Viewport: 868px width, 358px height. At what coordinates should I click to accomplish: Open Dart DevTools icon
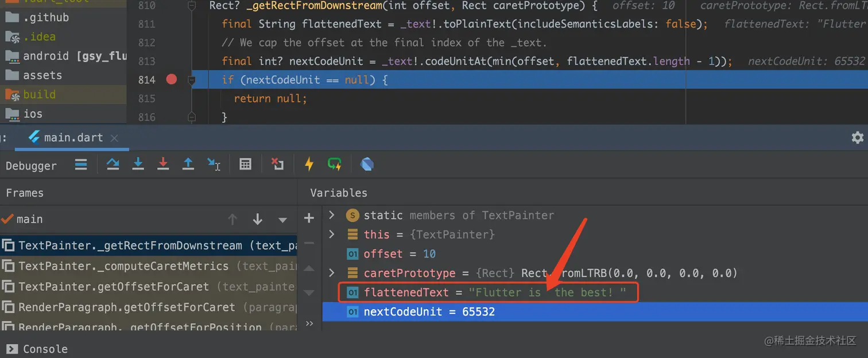[x=367, y=165]
